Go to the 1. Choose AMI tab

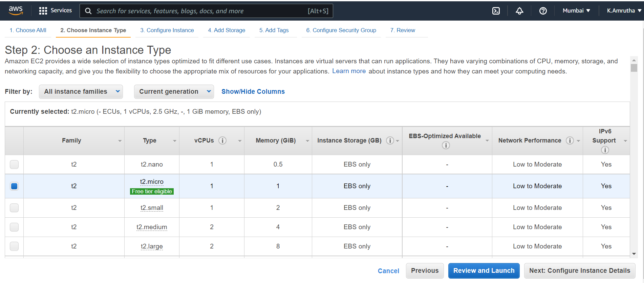tap(28, 30)
